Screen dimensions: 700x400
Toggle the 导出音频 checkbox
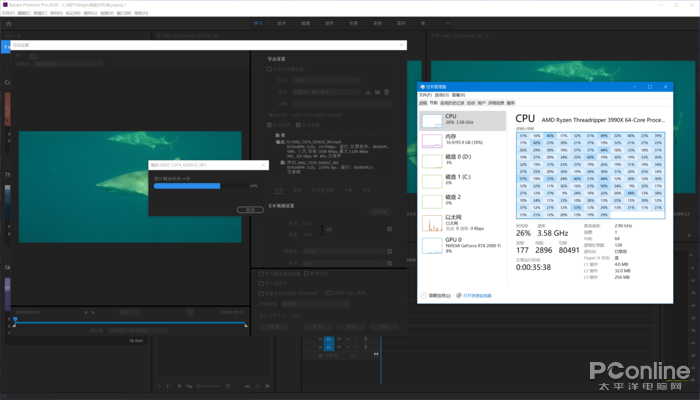coord(298,125)
